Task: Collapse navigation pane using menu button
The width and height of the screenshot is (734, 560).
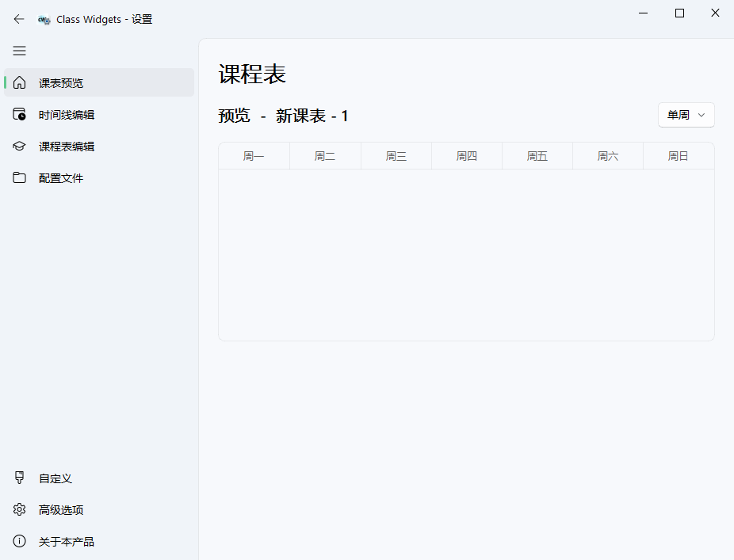Action: point(19,51)
